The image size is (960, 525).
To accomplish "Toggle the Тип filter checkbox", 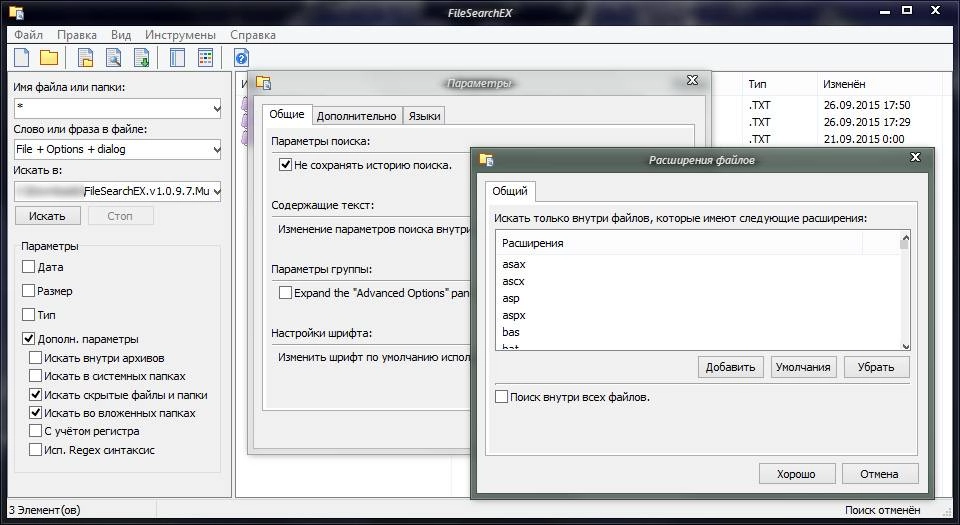I will tap(28, 315).
